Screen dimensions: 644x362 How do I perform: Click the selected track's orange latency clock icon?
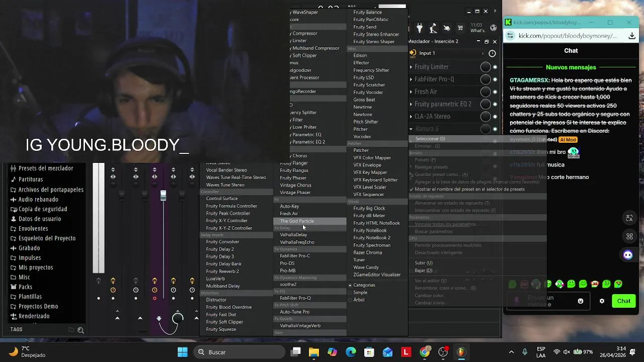point(154,290)
